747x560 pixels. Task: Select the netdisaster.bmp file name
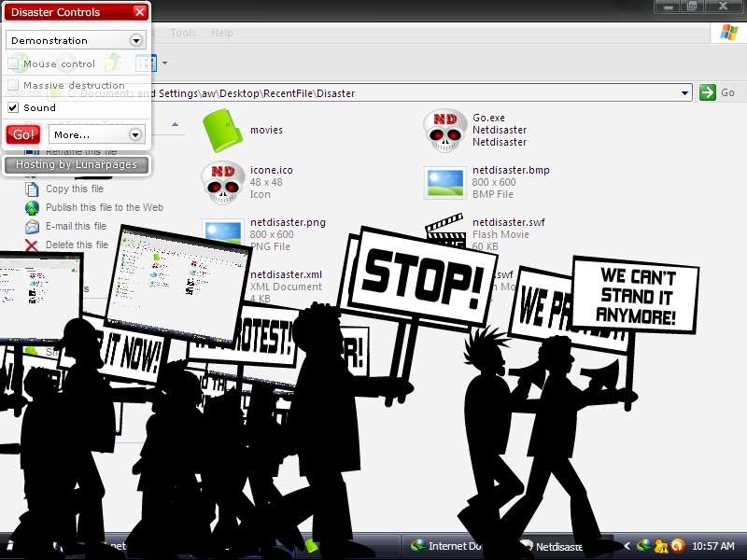click(511, 170)
